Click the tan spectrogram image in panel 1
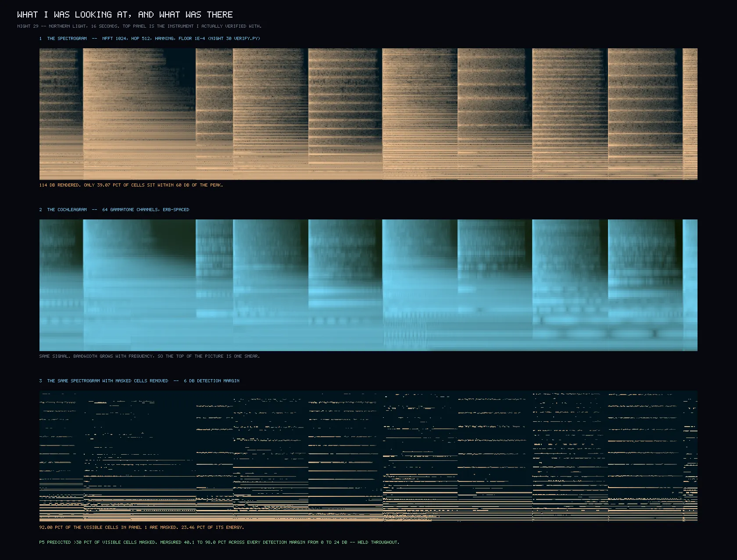 tap(368, 114)
